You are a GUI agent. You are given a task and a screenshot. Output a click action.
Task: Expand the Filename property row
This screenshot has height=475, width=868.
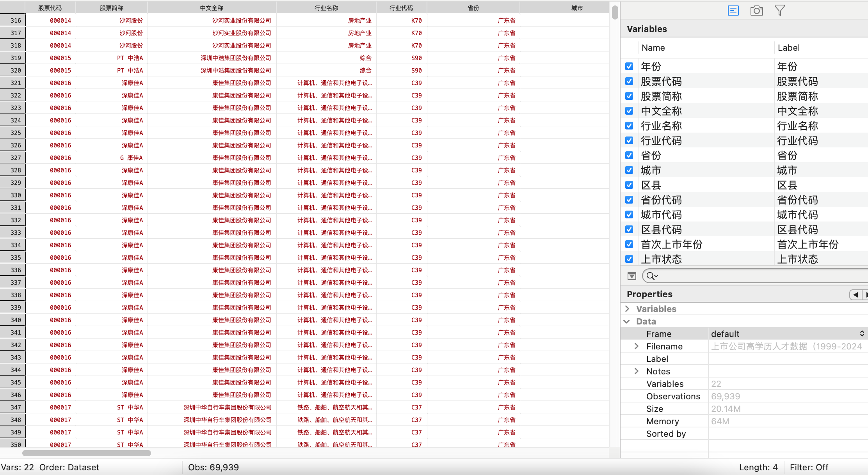(637, 346)
